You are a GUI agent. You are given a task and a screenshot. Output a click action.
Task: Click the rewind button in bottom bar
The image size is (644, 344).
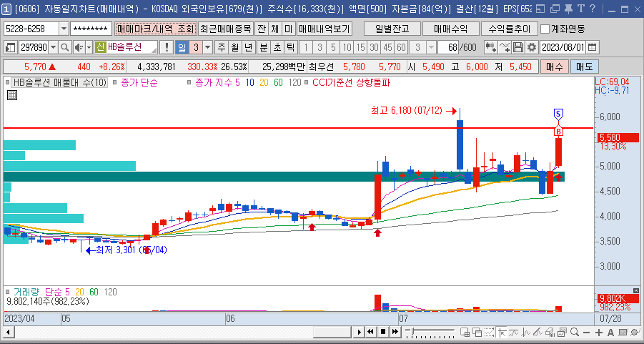(x=370, y=332)
